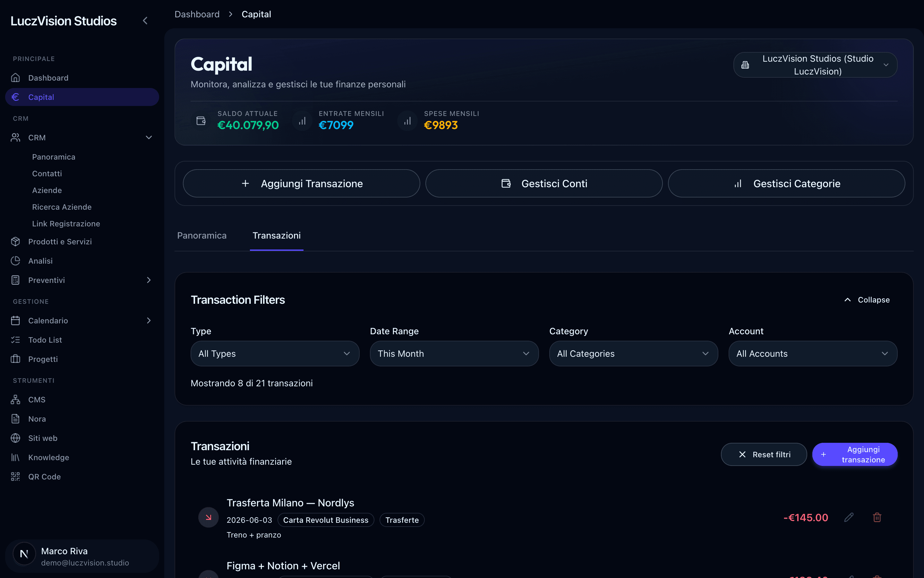Click the -€145.00 amount
This screenshot has height=578, width=924.
[x=806, y=517]
